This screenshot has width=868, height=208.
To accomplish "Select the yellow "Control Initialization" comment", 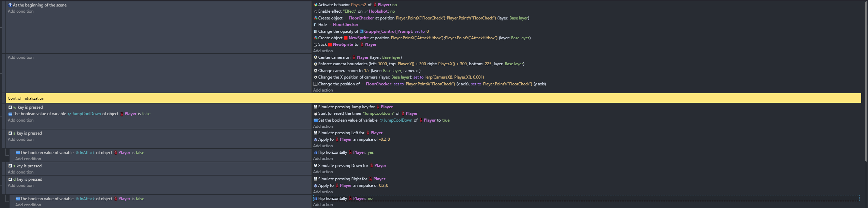I will click(433, 98).
